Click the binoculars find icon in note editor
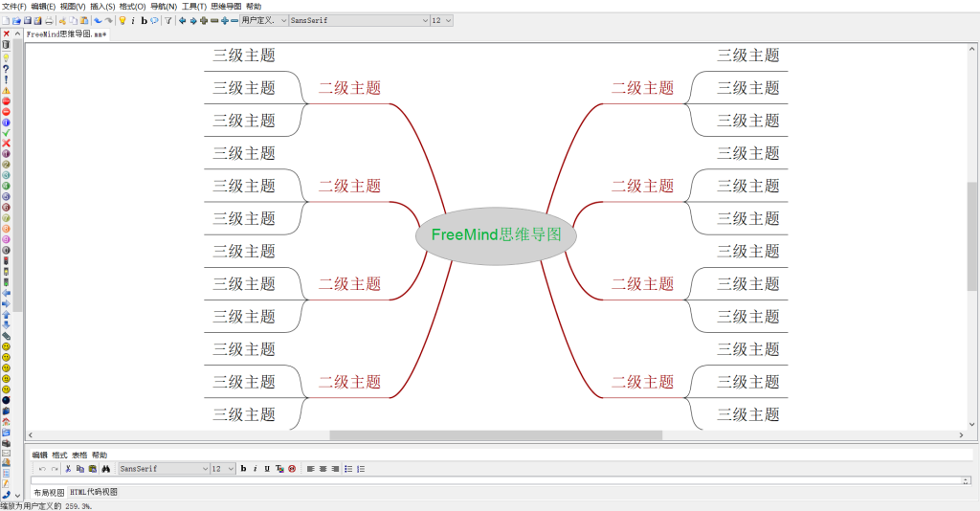Image resolution: width=980 pixels, height=511 pixels. point(105,469)
